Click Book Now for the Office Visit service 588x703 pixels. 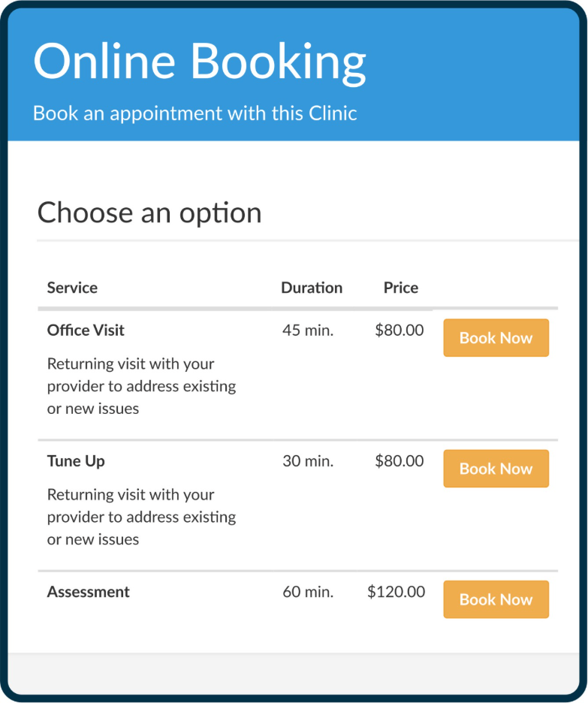(x=496, y=338)
